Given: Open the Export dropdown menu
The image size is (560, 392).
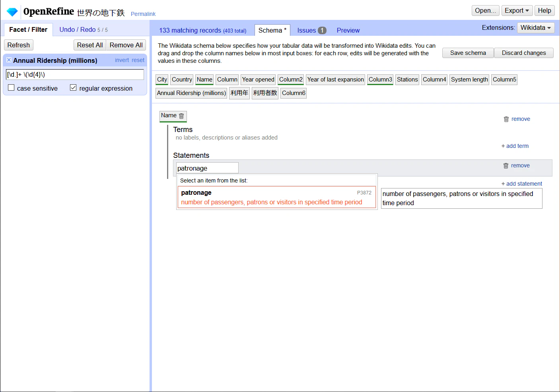Looking at the screenshot, I should click(517, 11).
